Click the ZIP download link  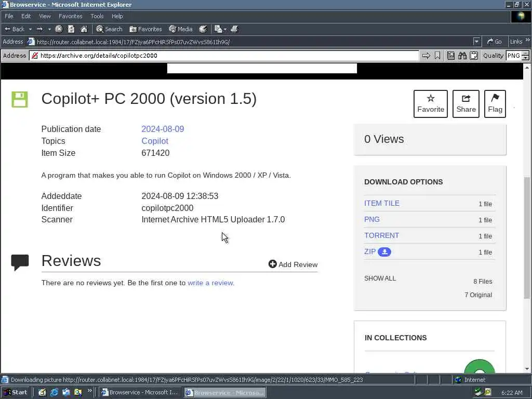370,252
